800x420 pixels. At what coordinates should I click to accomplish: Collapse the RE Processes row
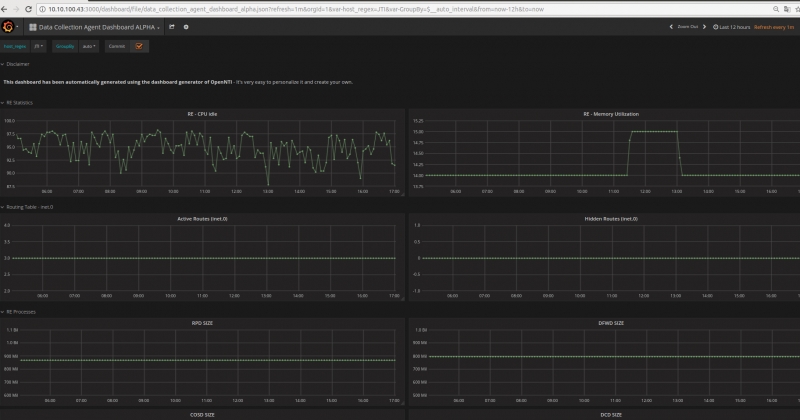(x=18, y=312)
